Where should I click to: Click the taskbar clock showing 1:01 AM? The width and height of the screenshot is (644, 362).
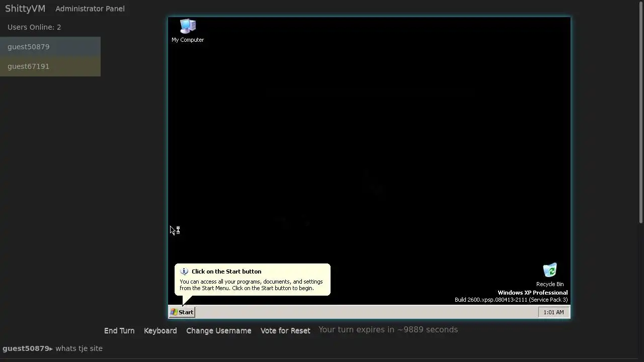coord(553,312)
